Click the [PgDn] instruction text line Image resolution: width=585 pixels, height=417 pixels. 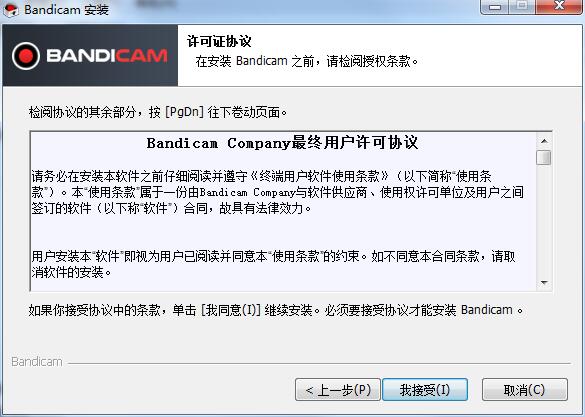pos(158,112)
